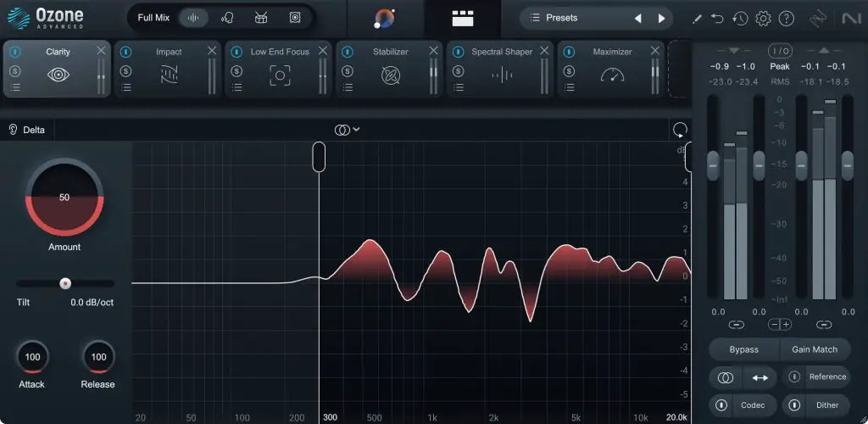This screenshot has height=424, width=868.
Task: Enable the Reference power toggle
Action: (794, 377)
